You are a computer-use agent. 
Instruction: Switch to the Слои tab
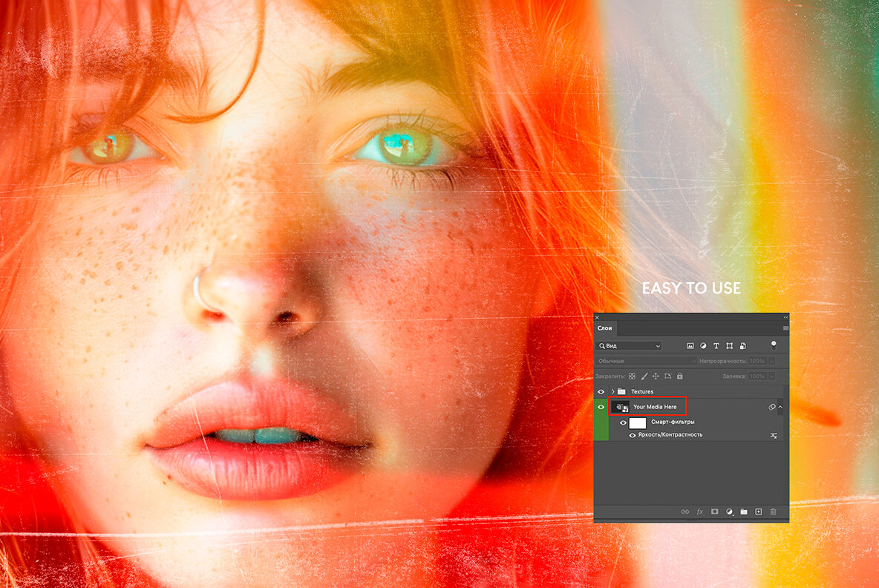(x=604, y=329)
